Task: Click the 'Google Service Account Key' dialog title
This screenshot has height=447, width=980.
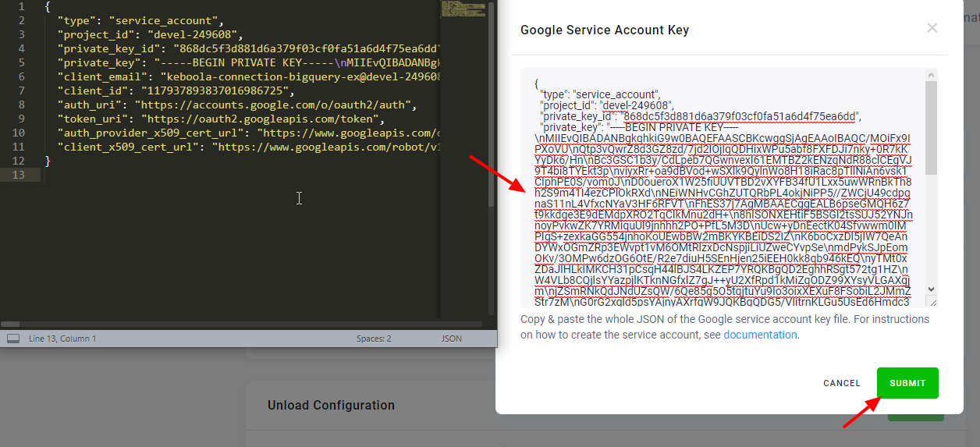Action: [x=605, y=30]
